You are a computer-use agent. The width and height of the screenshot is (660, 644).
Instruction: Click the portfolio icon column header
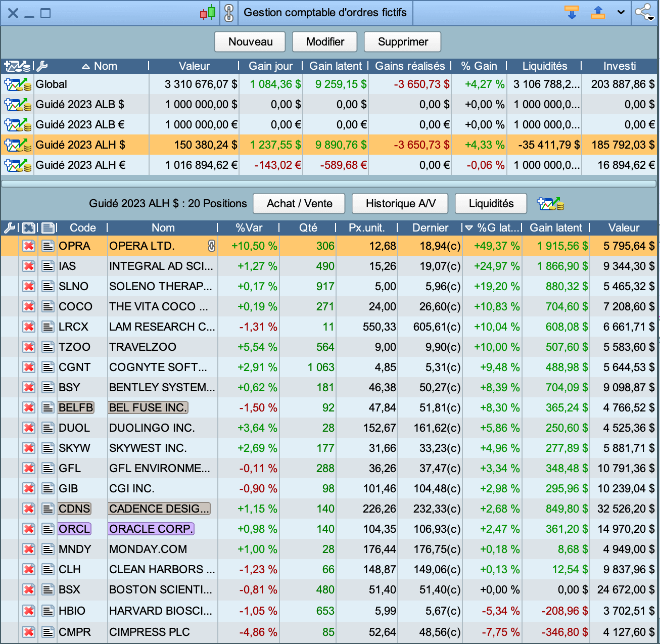(17, 66)
